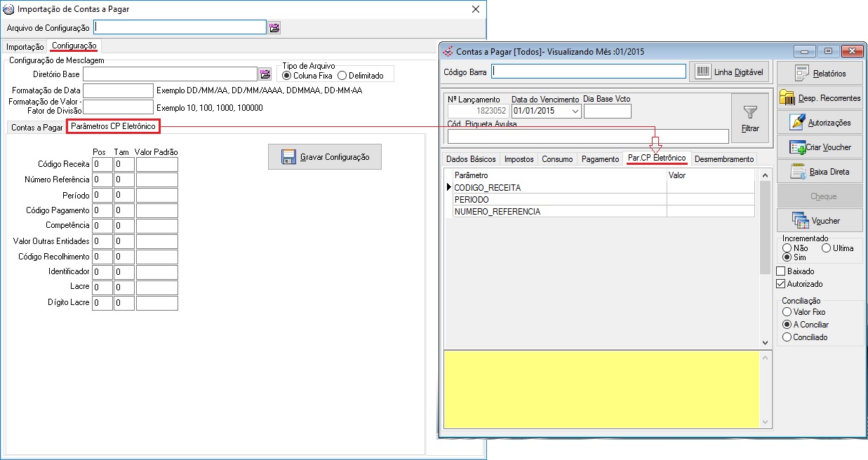Screen dimensions: 868x460
Task: Select the Delimitado file type option
Action: [342, 76]
